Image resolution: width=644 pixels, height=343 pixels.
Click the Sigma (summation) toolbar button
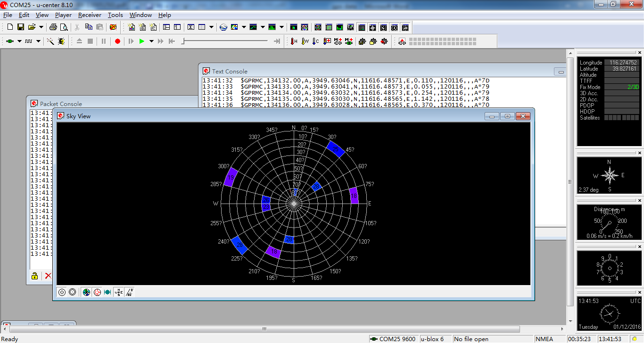(x=191, y=27)
